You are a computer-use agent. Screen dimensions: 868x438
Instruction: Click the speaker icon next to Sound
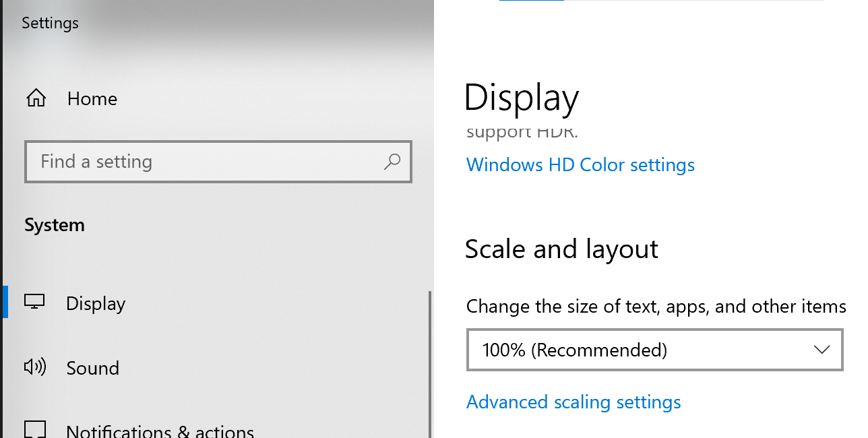[x=34, y=367]
